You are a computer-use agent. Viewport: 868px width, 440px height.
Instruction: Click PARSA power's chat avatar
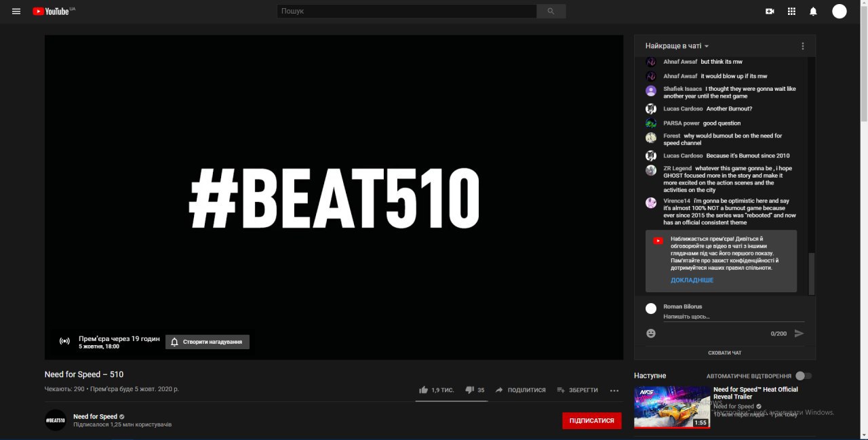pyautogui.click(x=651, y=123)
